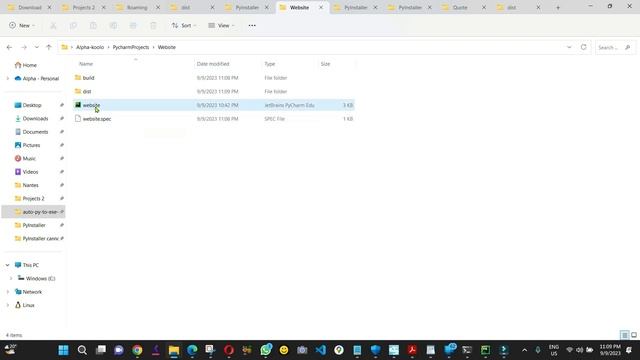Expand the Windows (C:) drive
Image resolution: width=640 pixels, height=360 pixels.
[11, 278]
